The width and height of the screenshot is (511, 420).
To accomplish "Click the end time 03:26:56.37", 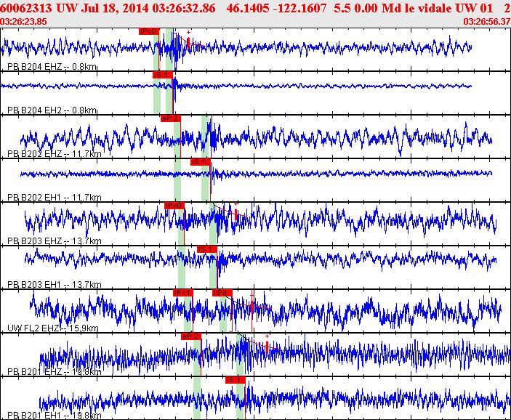I will 486,21.
